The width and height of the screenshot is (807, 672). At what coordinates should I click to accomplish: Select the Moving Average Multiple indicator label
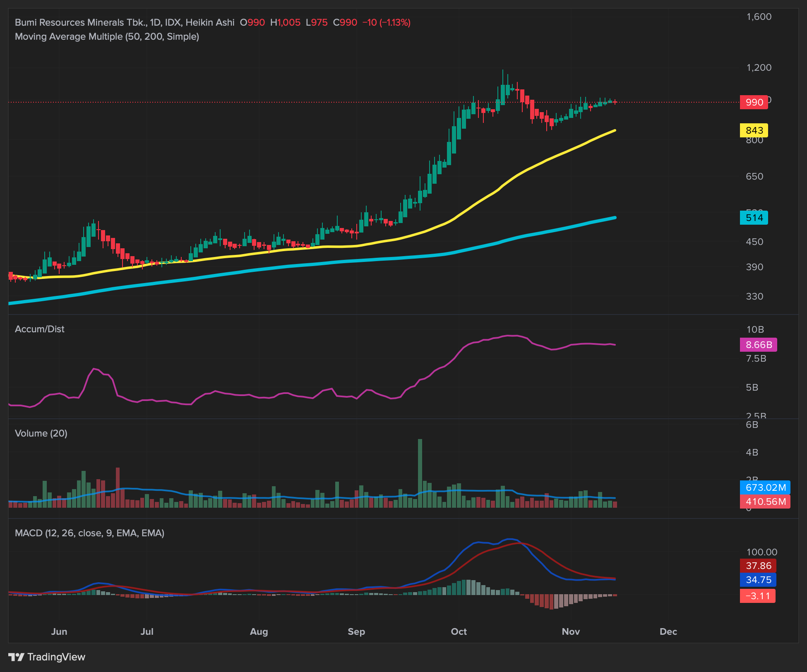(107, 36)
